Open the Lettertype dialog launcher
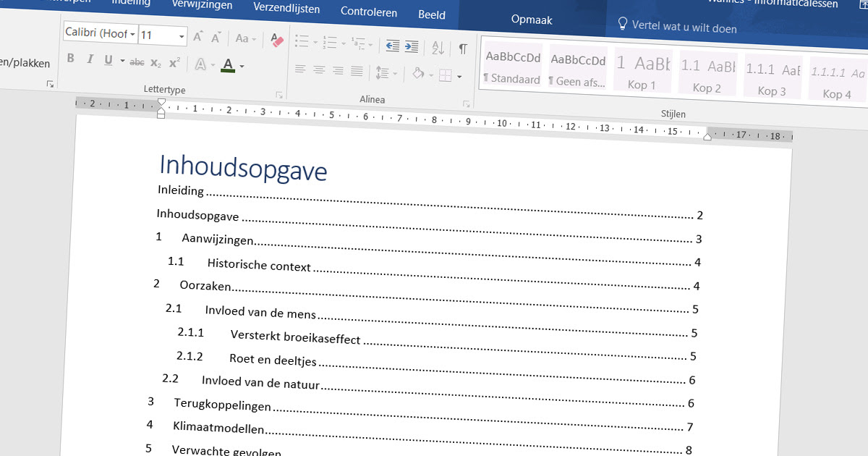Image resolution: width=868 pixels, height=456 pixels. pos(279,94)
